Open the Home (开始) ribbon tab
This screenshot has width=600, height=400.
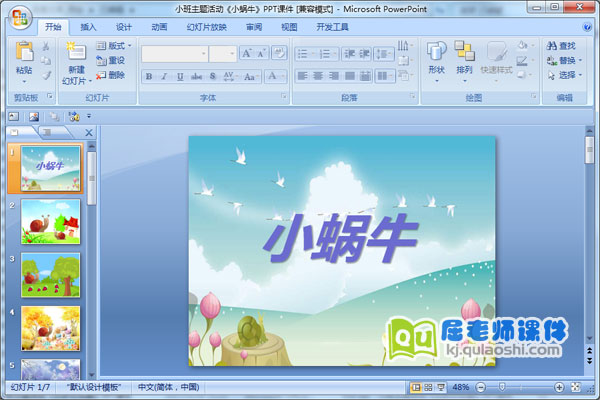pos(53,27)
